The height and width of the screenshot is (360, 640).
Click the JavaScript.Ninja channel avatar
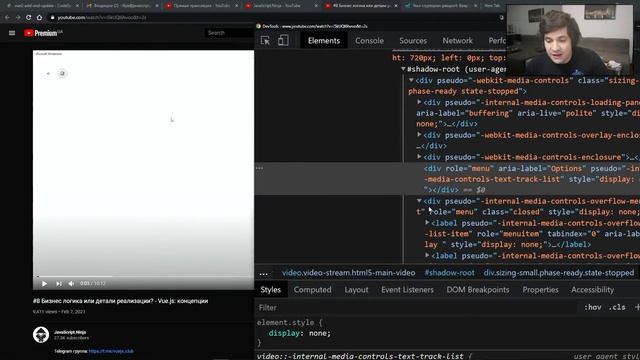pos(41,335)
